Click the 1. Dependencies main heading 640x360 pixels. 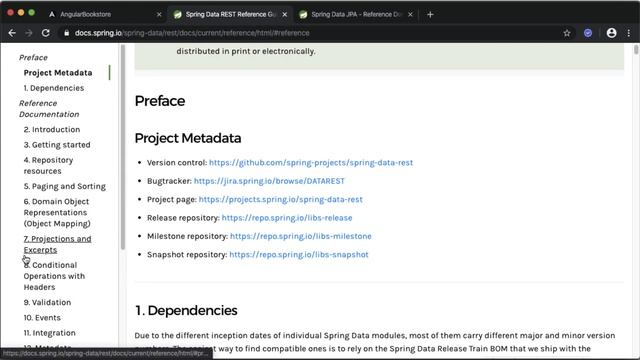coord(186,311)
